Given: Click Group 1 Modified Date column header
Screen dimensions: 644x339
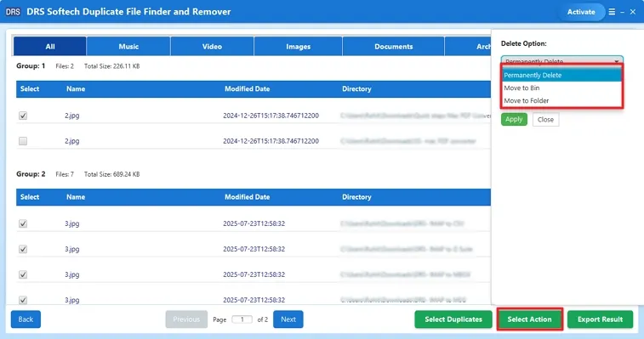Looking at the screenshot, I should [x=248, y=88].
